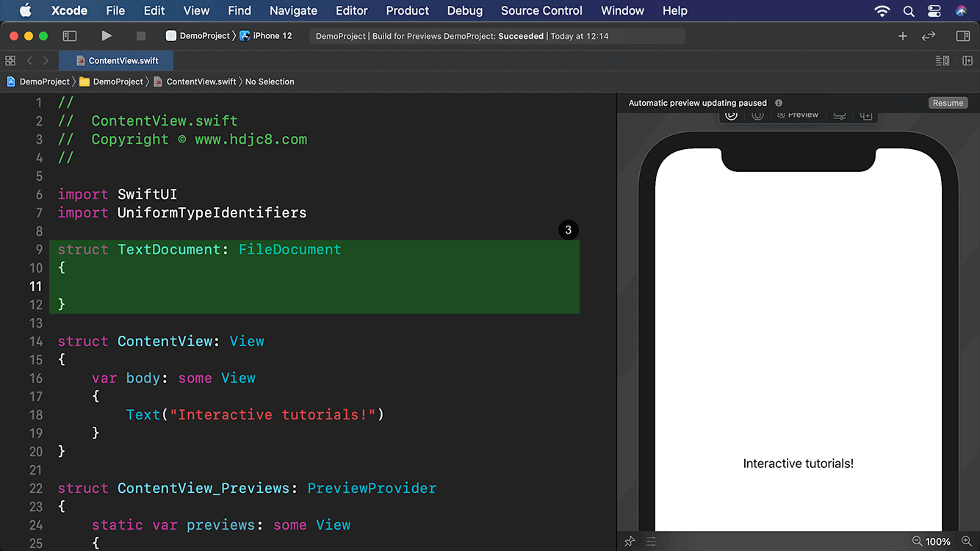Viewport: 980px width, 551px height.
Task: Click 'UniformTypeIdentifiers' import text
Action: coord(212,212)
